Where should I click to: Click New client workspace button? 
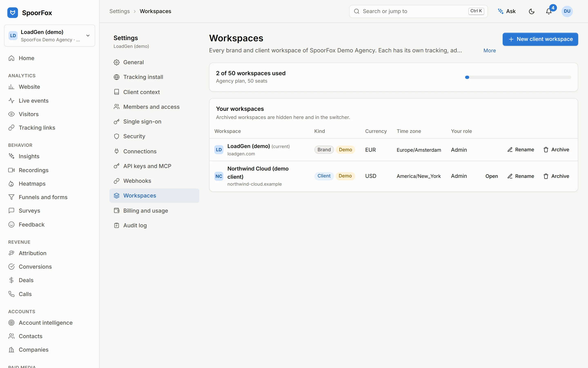pos(540,39)
